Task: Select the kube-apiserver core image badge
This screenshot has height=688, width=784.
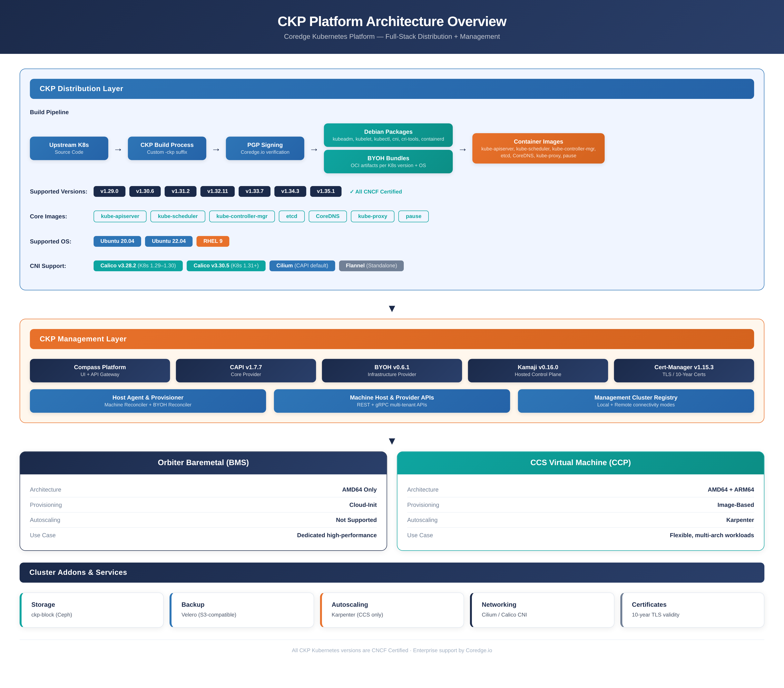Action: pyautogui.click(x=120, y=216)
